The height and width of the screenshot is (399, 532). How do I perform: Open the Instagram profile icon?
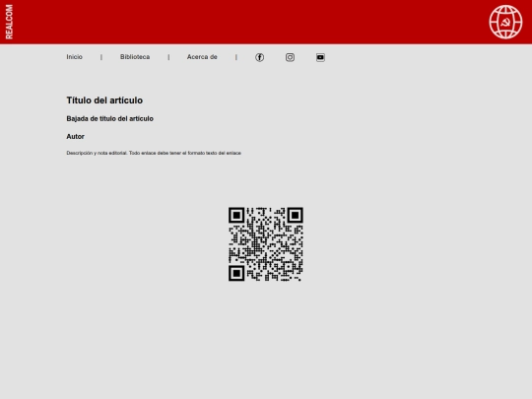coord(290,57)
